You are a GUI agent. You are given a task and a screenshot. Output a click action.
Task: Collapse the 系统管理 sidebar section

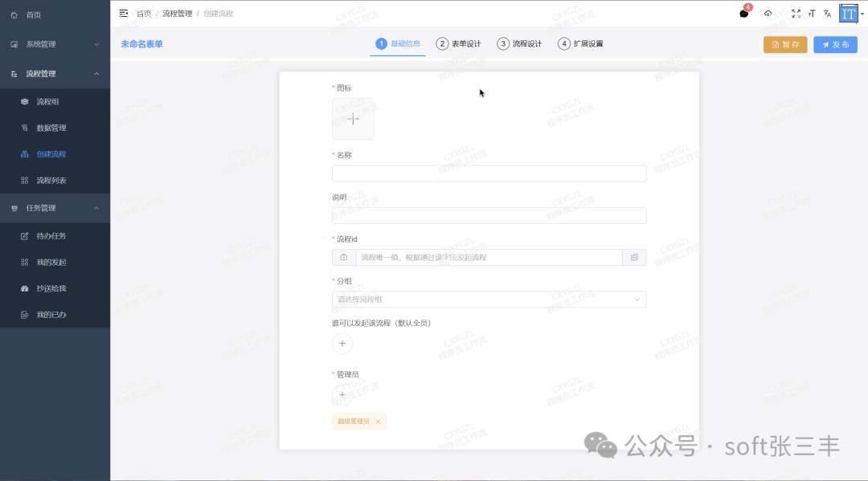click(55, 44)
